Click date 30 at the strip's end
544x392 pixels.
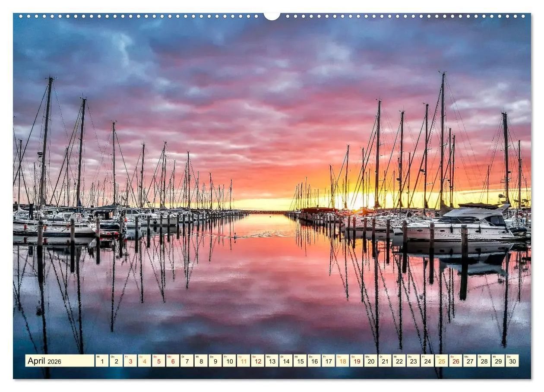512,361
